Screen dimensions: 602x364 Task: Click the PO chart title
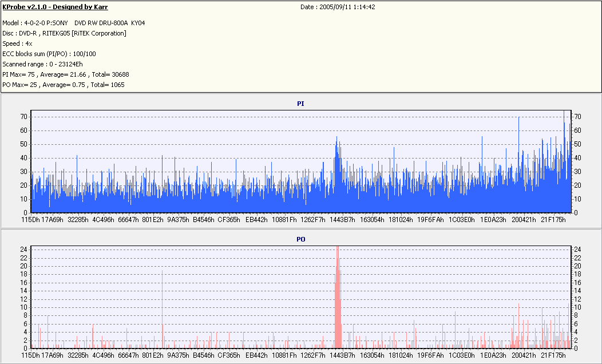tap(300, 239)
